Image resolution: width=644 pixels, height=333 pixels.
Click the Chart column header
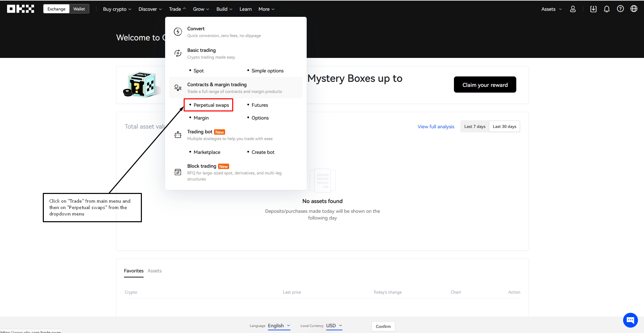click(456, 292)
